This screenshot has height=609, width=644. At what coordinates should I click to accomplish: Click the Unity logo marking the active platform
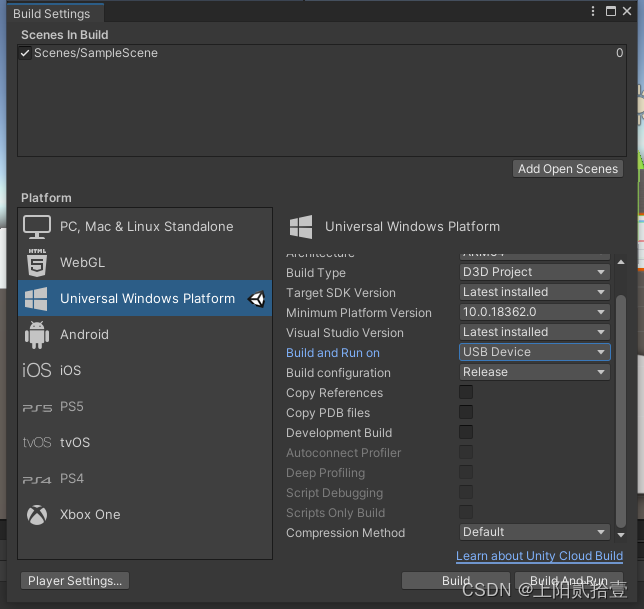click(x=257, y=299)
